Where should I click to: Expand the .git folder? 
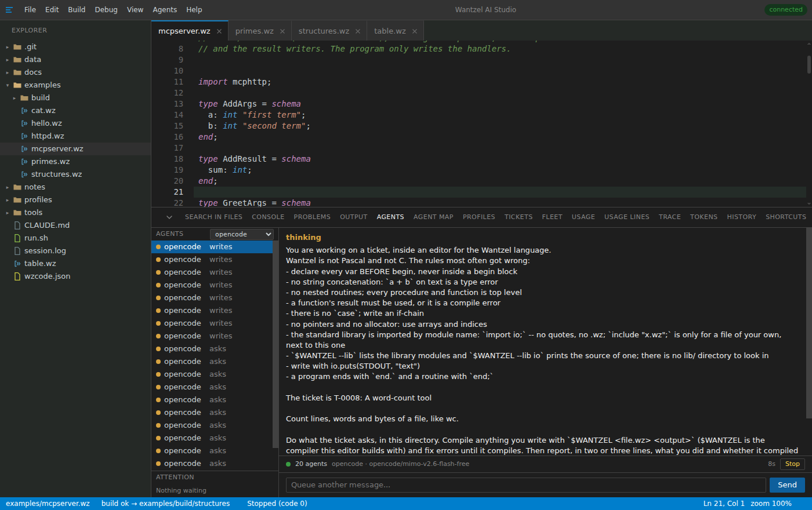(8, 47)
